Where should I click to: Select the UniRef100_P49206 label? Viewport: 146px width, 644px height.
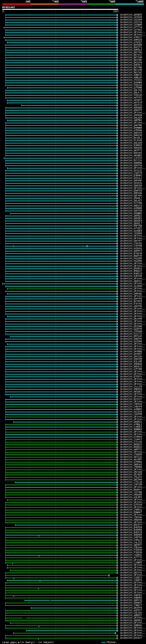(x=131, y=95)
